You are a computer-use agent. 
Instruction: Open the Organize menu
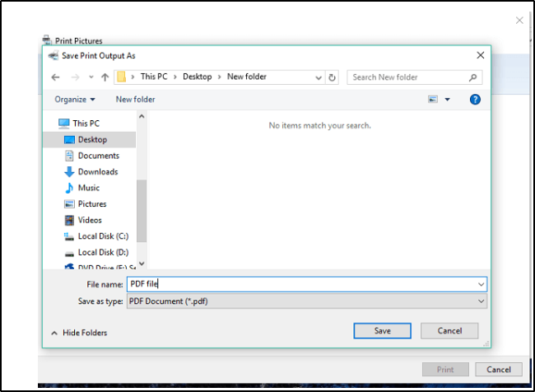click(75, 100)
